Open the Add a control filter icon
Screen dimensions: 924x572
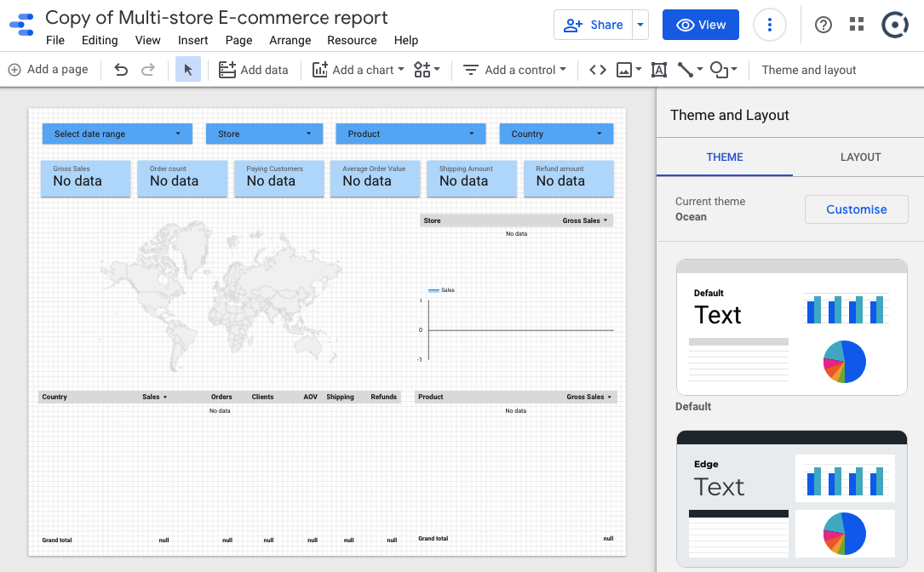pyautogui.click(x=470, y=70)
